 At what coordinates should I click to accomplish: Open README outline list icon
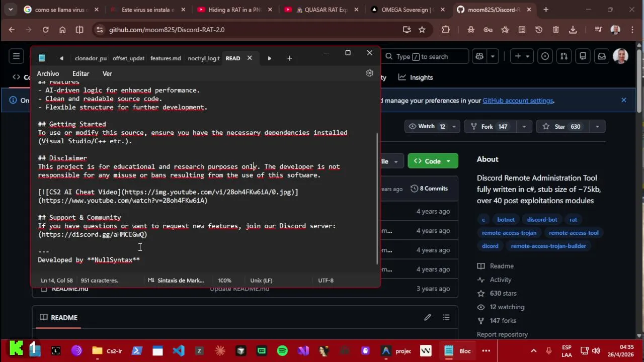(x=446, y=317)
